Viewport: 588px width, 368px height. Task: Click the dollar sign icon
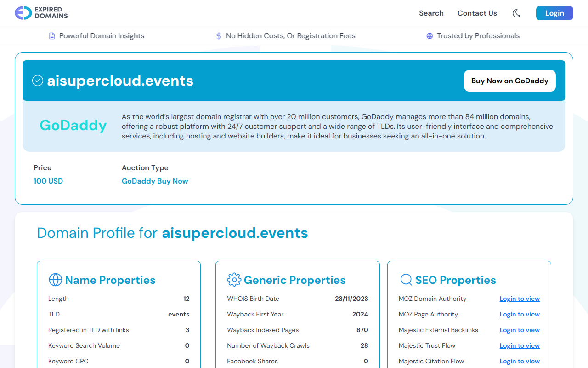[x=219, y=36]
